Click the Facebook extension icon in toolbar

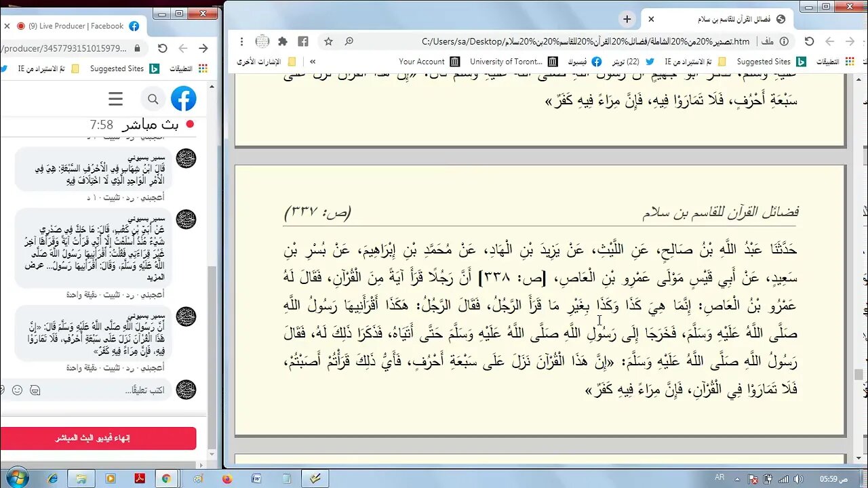click(303, 41)
